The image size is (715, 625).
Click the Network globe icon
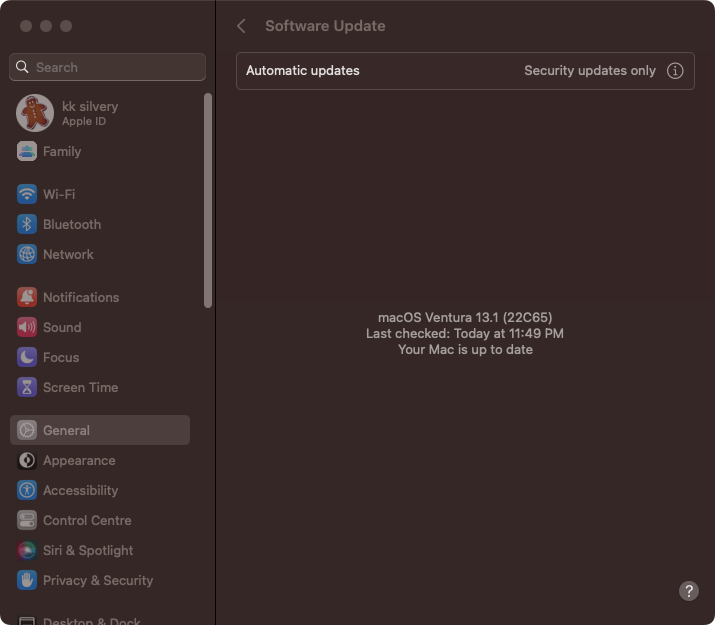(x=27, y=254)
